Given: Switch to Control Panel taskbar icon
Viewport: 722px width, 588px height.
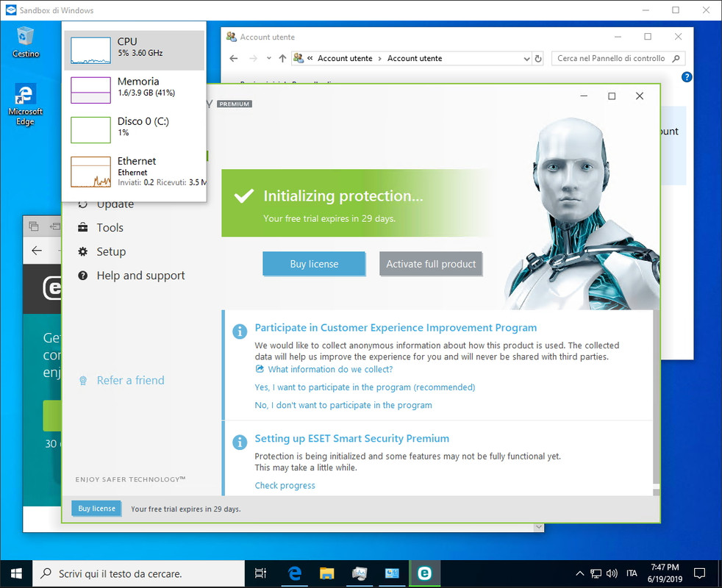Looking at the screenshot, I should [x=392, y=573].
